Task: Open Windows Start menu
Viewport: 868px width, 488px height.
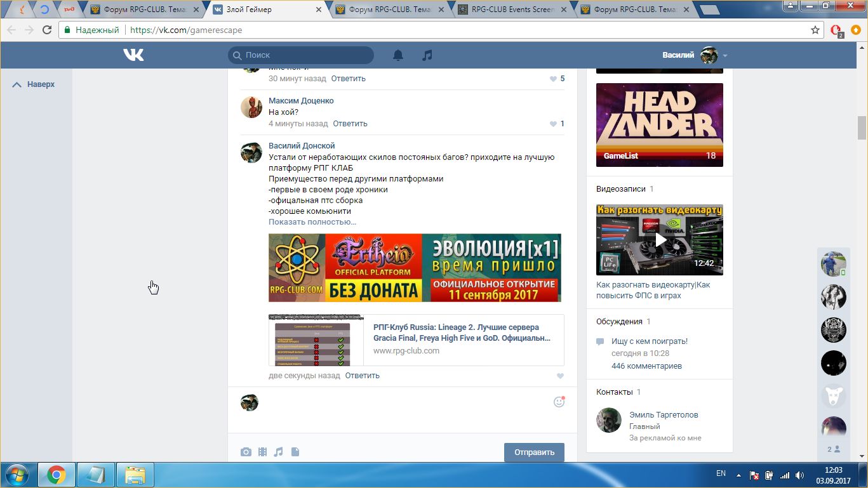Action: coord(16,475)
